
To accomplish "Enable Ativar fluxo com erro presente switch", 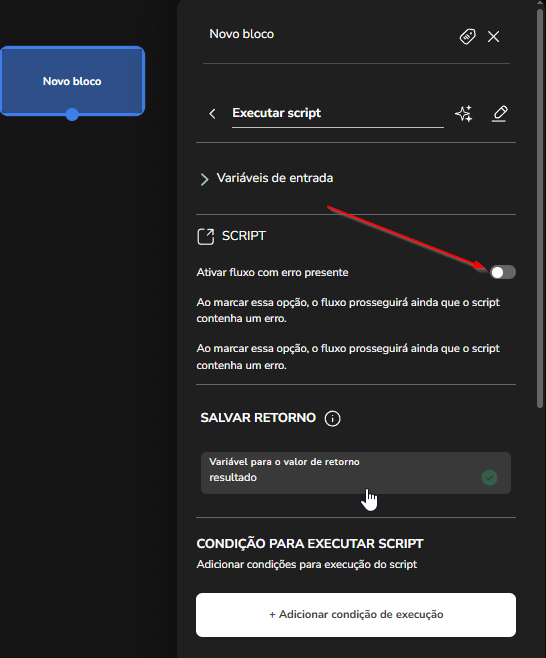I will click(x=503, y=272).
